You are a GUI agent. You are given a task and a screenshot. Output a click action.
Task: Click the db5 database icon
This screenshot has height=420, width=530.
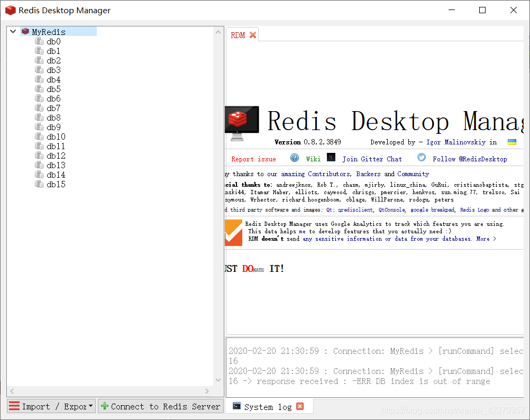[x=39, y=89]
